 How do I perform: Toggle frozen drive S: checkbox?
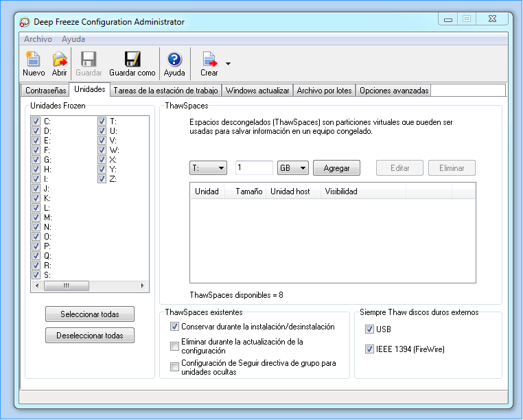pyautogui.click(x=36, y=275)
